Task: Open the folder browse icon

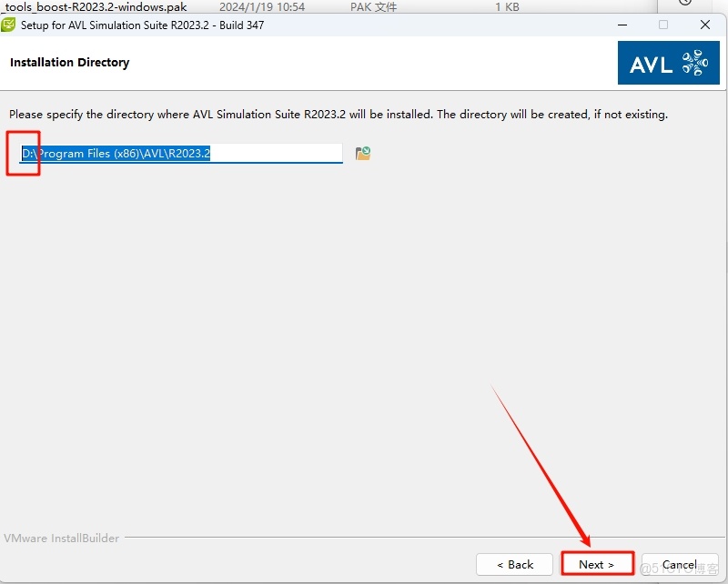Action: click(362, 153)
